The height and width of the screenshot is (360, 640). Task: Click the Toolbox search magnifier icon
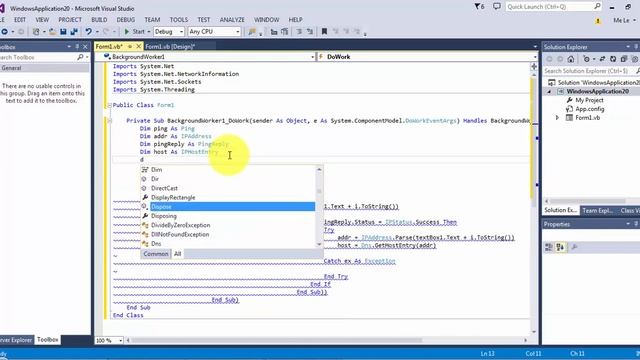(x=80, y=58)
